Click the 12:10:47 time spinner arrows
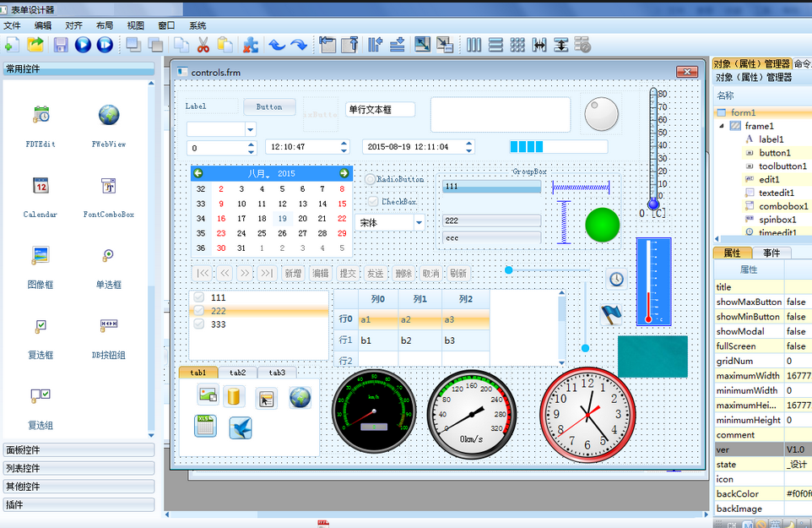Viewport: 812px width, 528px height. click(x=344, y=147)
